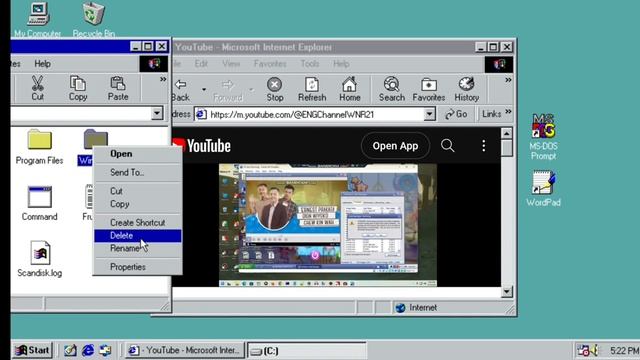This screenshot has height=360, width=640.
Task: Open History panel from IE toolbar
Action: click(x=467, y=90)
